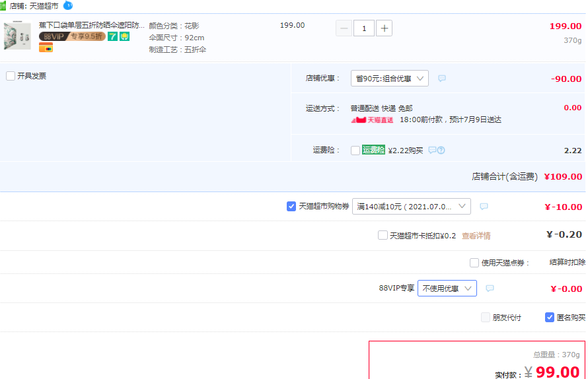Click the 天猫超市 store name
588x379 pixels.
coord(44,6)
